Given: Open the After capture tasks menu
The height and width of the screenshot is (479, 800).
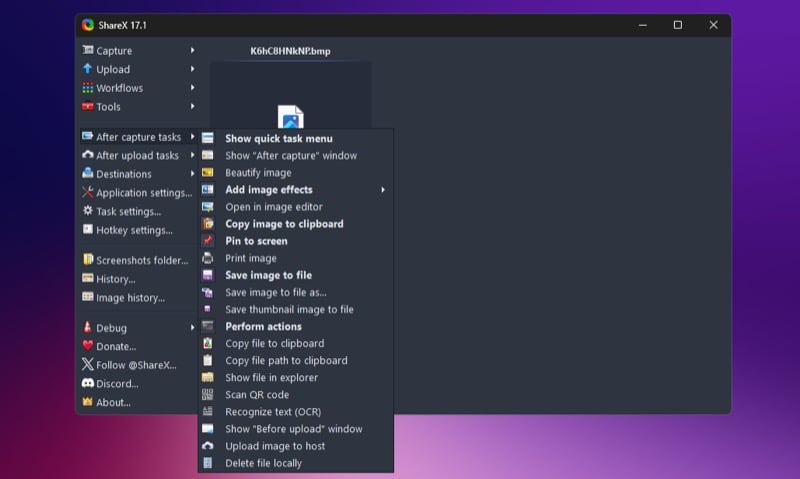Looking at the screenshot, I should (x=139, y=137).
